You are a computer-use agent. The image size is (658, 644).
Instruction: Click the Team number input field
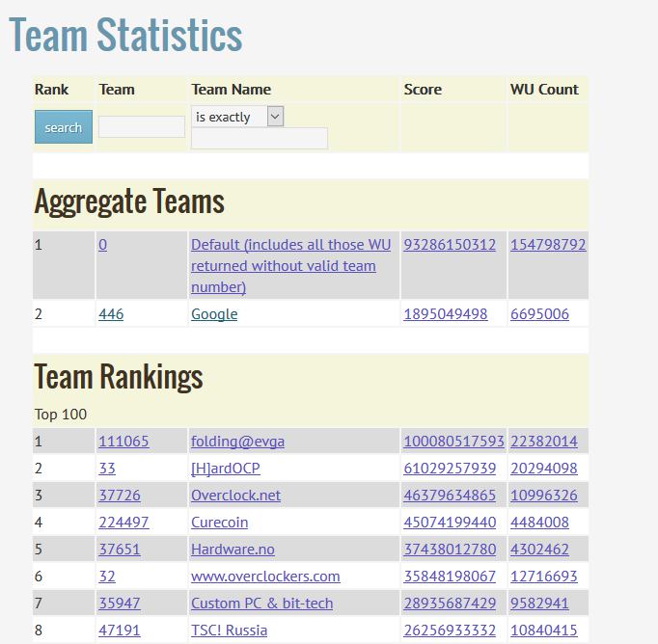[142, 127]
